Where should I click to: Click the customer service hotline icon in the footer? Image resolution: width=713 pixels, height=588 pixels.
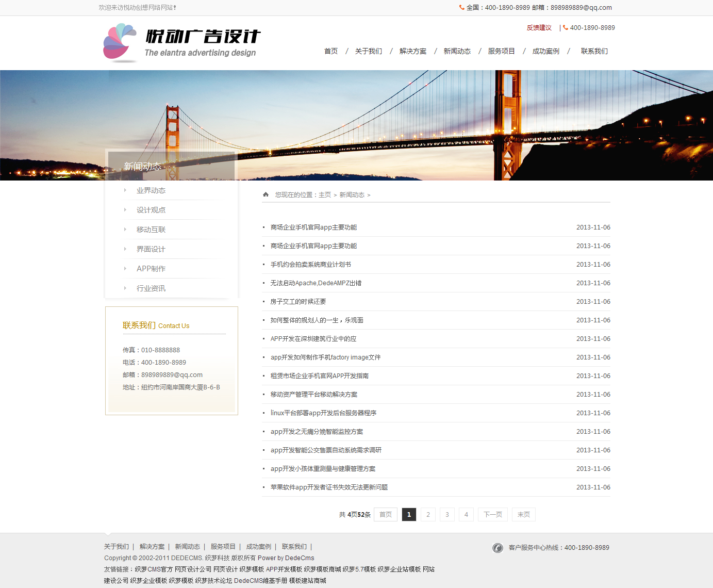[x=498, y=548]
